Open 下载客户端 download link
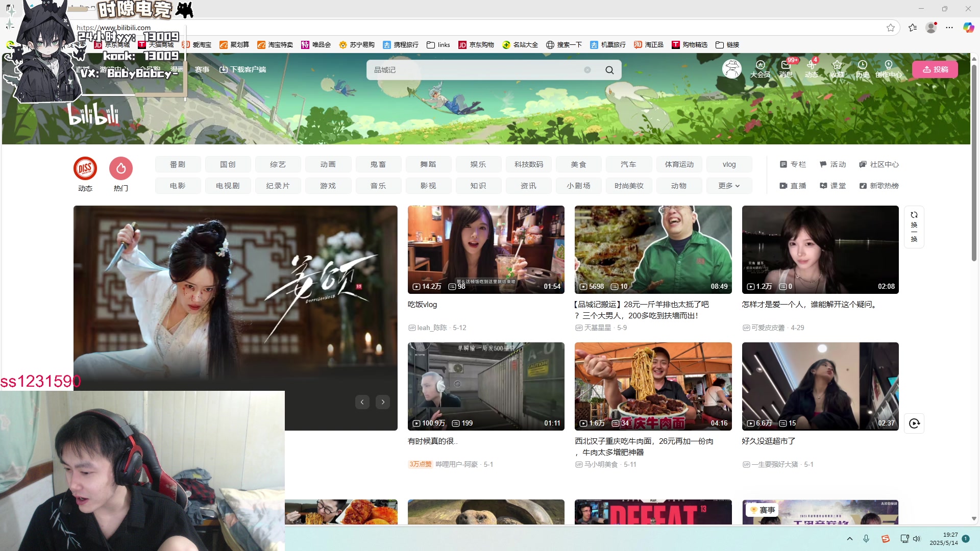 coord(243,69)
